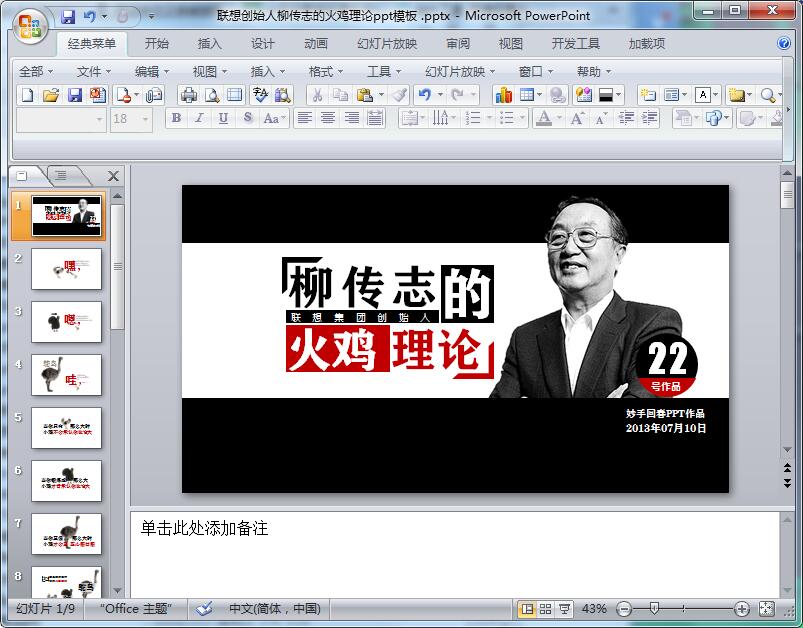Select slide 4 thumbnail with ostrich

pos(67,375)
